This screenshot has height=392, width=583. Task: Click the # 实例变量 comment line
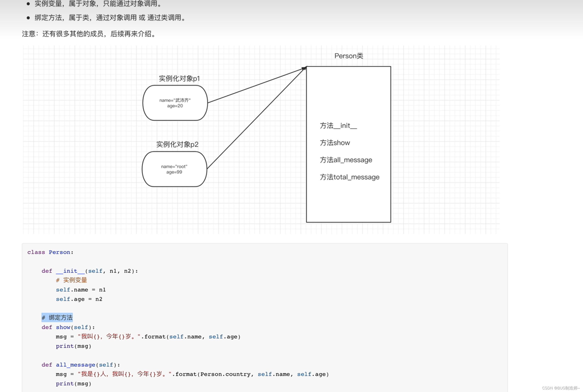click(x=71, y=280)
